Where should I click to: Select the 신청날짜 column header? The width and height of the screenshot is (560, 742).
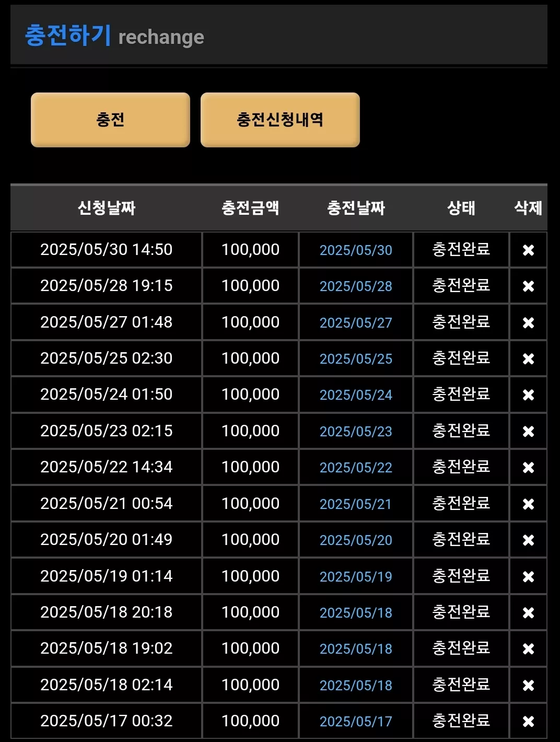pos(107,208)
